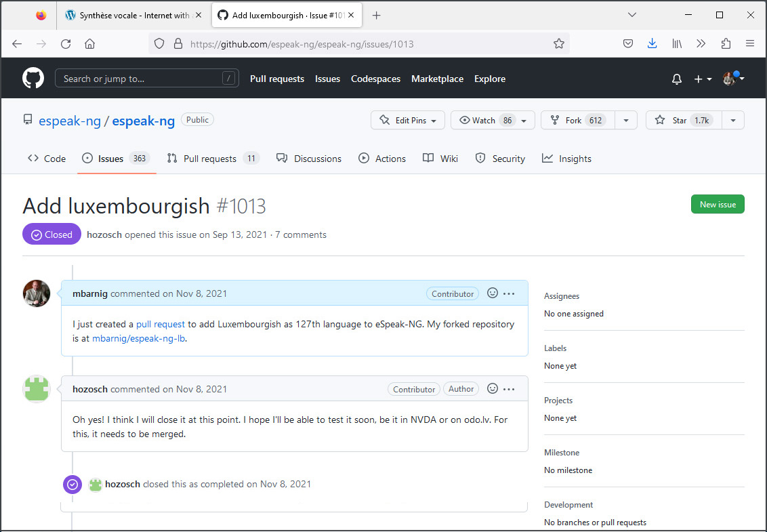Open Codespaces in header navigation
The width and height of the screenshot is (767, 532).
(x=375, y=79)
